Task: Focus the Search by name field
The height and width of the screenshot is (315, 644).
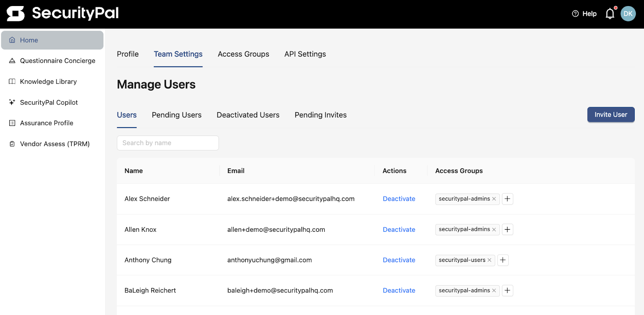Action: click(x=168, y=143)
